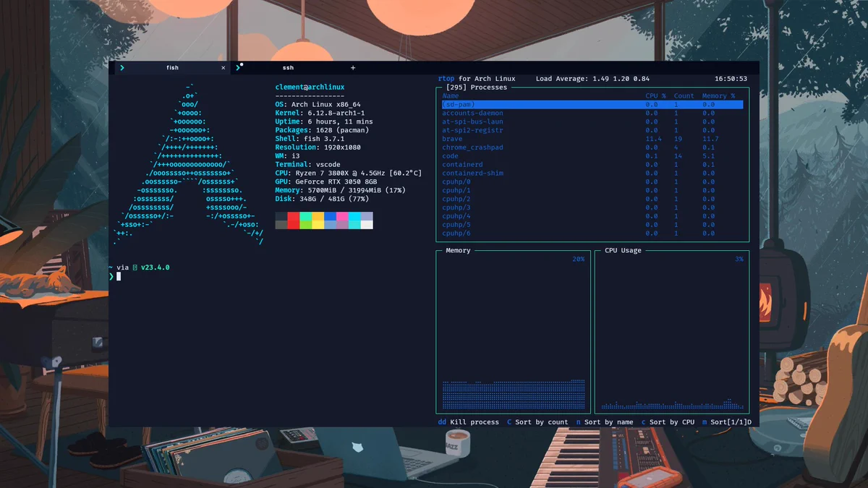This screenshot has width=868, height=488.
Task: Select the at-spi-bus-laun process
Action: (592, 122)
